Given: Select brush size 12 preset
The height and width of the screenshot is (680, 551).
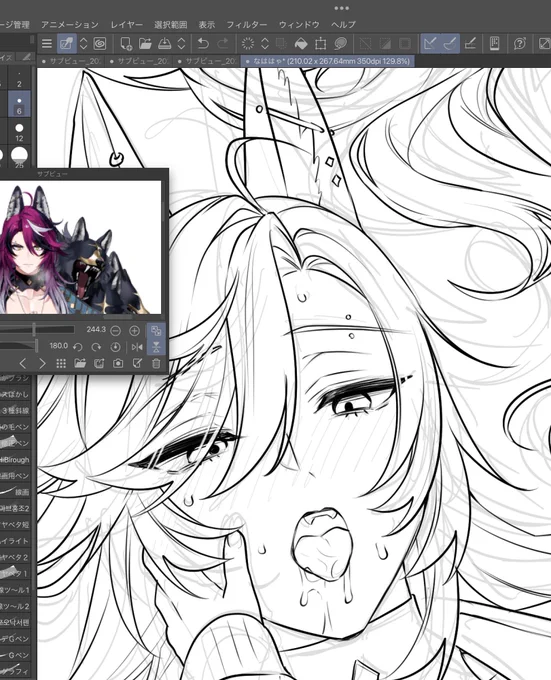Looking at the screenshot, I should pos(19,132).
